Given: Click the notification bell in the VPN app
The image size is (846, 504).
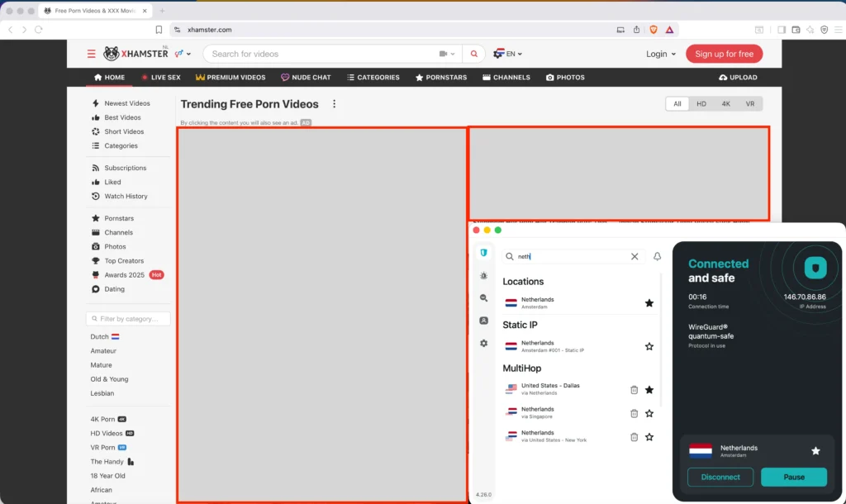Looking at the screenshot, I should coord(657,256).
